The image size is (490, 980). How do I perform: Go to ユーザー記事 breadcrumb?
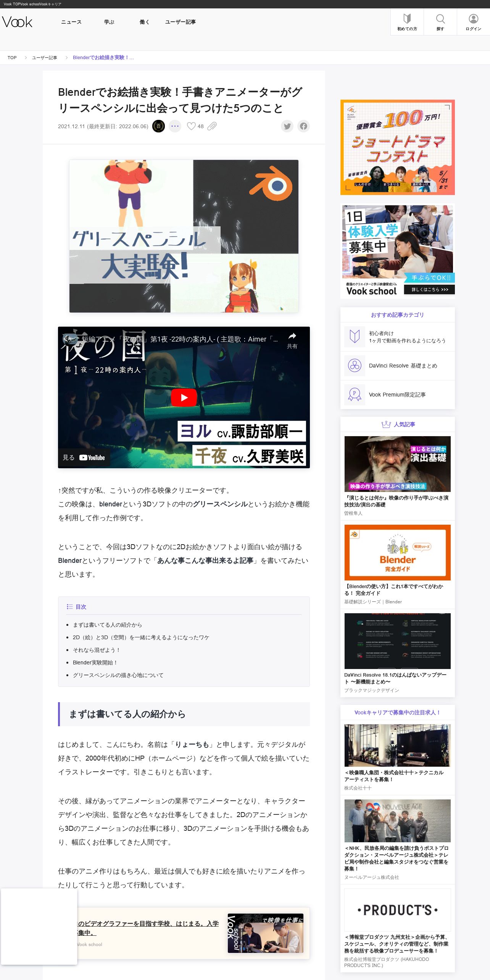45,58
